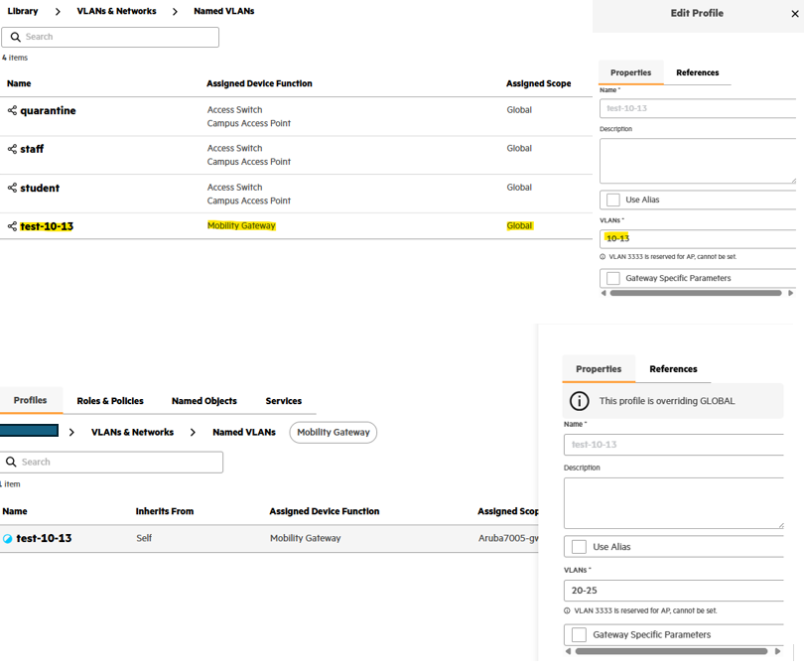
Task: Click the lower Name field test-10-13
Action: [x=674, y=445]
